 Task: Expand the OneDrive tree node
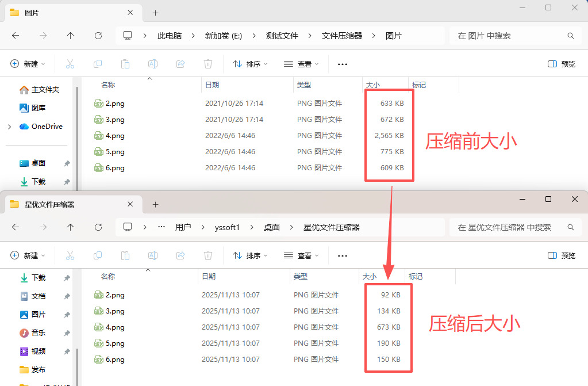click(9, 127)
